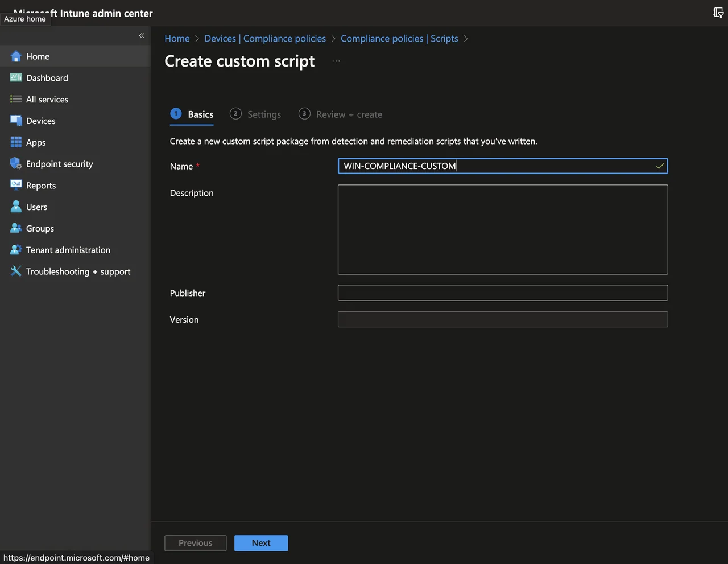This screenshot has height=564, width=728.
Task: Click inside the Description text area
Action: coord(503,229)
